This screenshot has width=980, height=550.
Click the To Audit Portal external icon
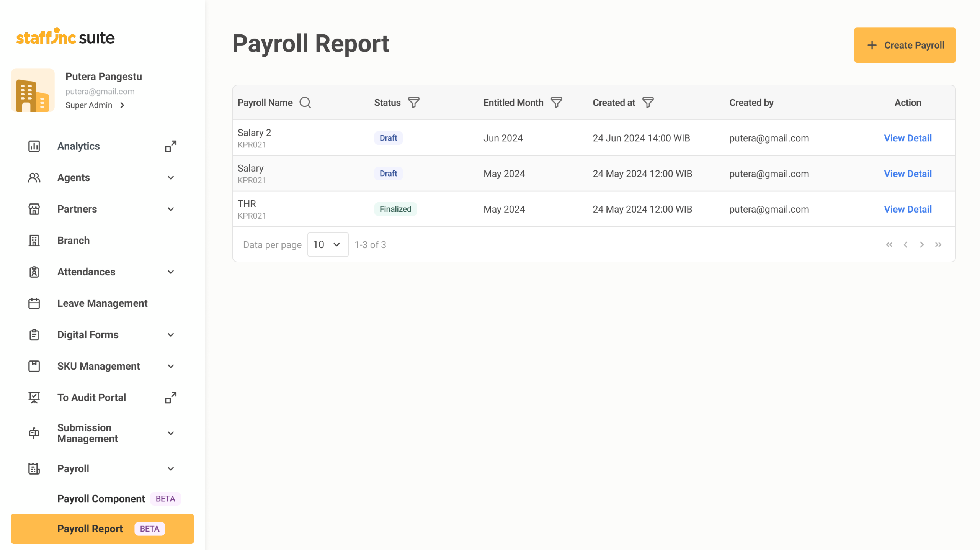(171, 398)
